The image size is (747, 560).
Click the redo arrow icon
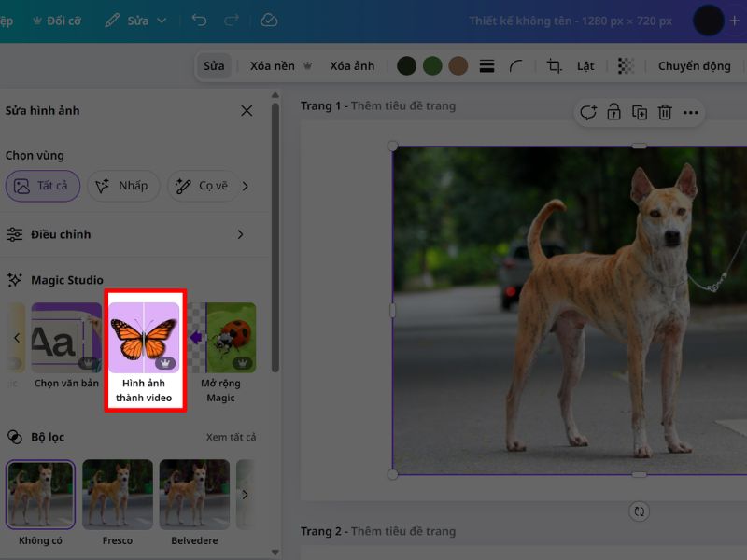pyautogui.click(x=232, y=20)
